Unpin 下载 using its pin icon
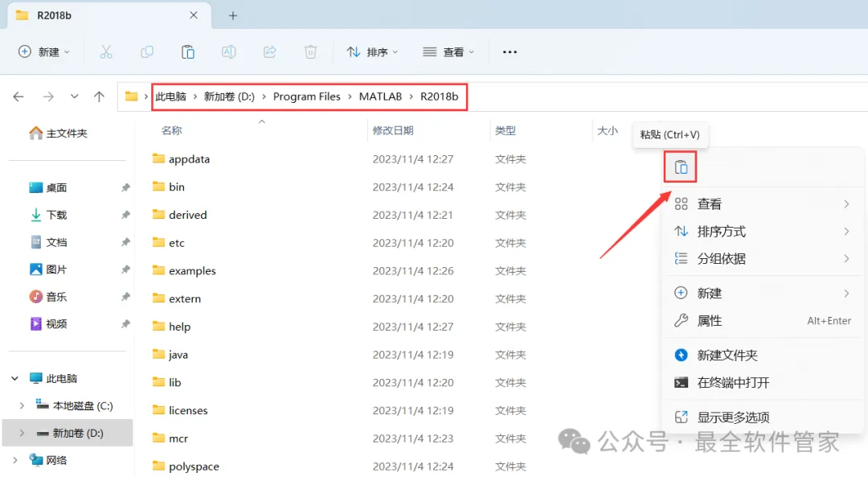This screenshot has height=477, width=868. (125, 215)
